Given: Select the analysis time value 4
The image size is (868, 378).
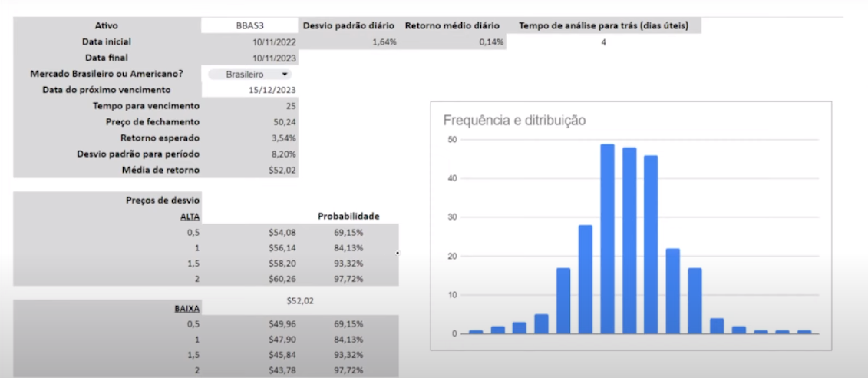Looking at the screenshot, I should point(603,42).
